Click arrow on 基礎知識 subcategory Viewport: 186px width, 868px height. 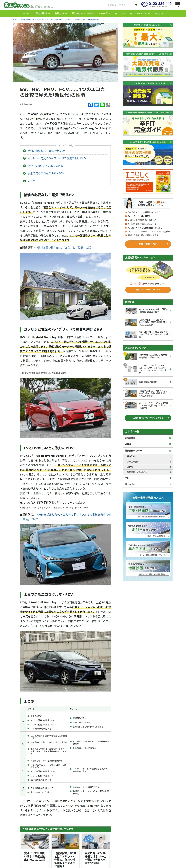[x=170, y=456]
